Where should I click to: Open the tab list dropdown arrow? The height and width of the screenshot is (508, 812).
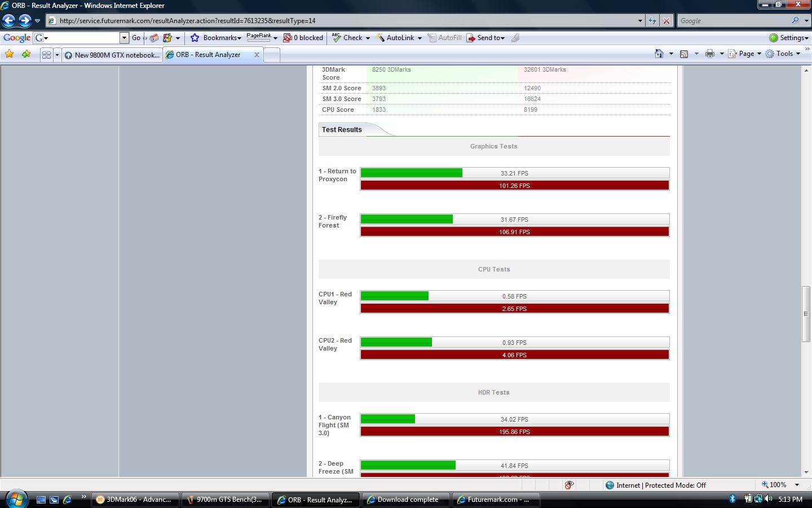click(57, 55)
